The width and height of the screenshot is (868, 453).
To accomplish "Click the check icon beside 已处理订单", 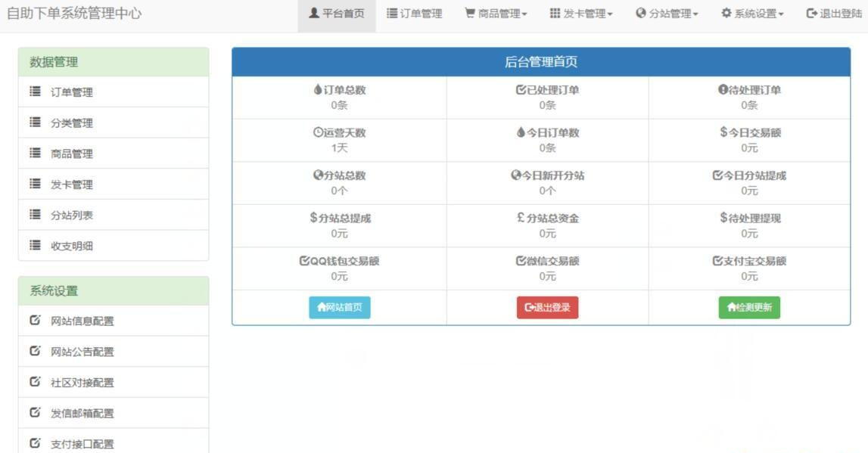I will click(521, 89).
